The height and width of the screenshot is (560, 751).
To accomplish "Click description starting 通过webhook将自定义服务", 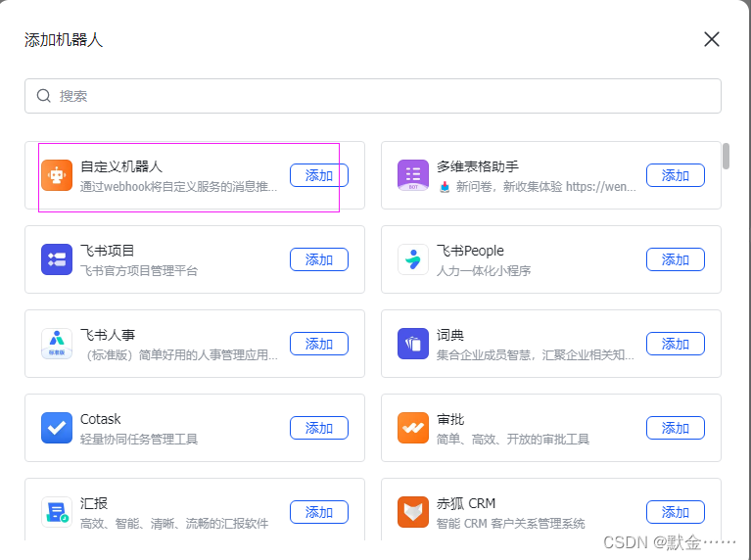I will click(x=178, y=186).
